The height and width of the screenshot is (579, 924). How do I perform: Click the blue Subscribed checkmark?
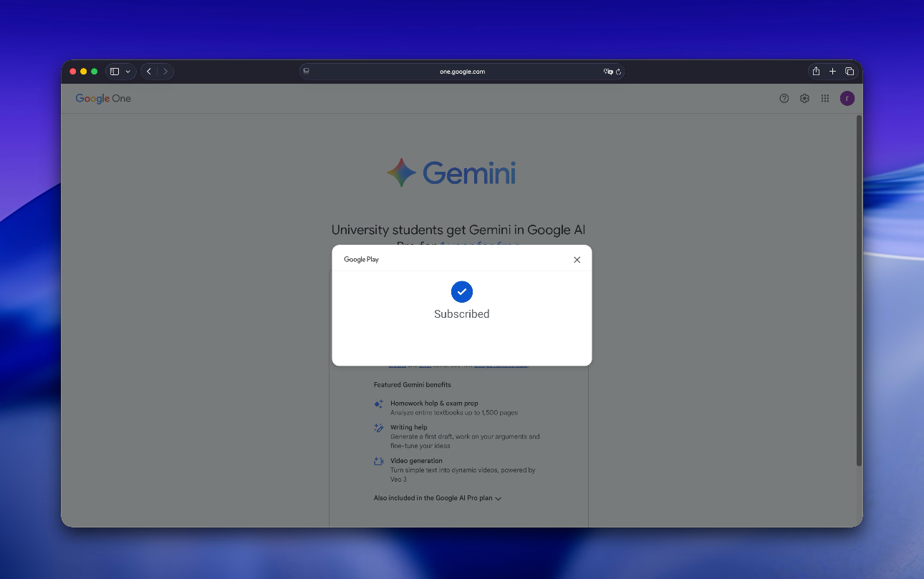pos(462,292)
